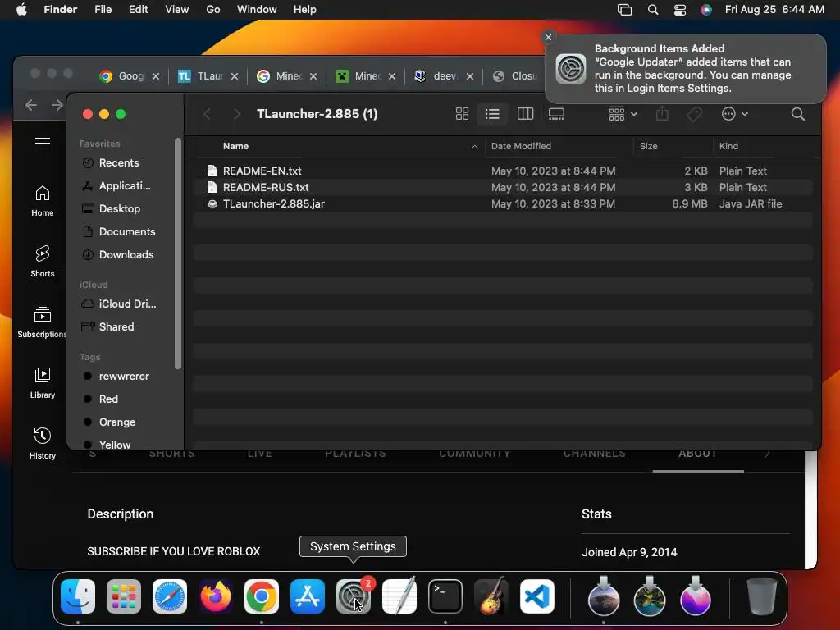Switch to the first Google Chrome tab
Viewport: 840px width, 630px height.
click(129, 76)
